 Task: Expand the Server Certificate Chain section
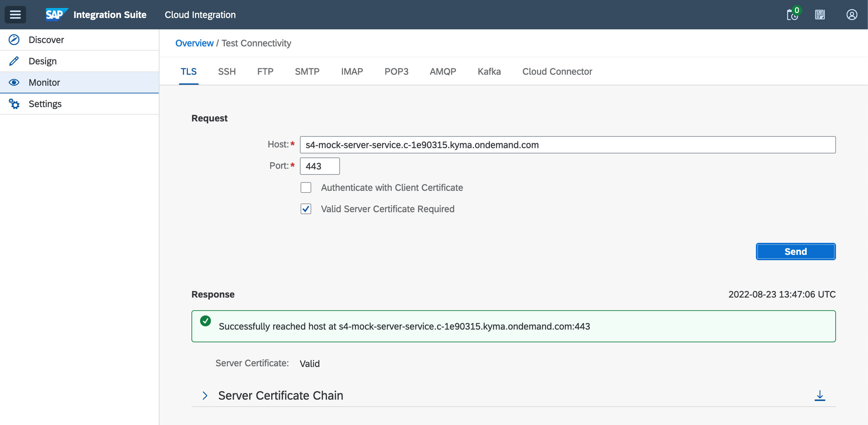tap(204, 395)
